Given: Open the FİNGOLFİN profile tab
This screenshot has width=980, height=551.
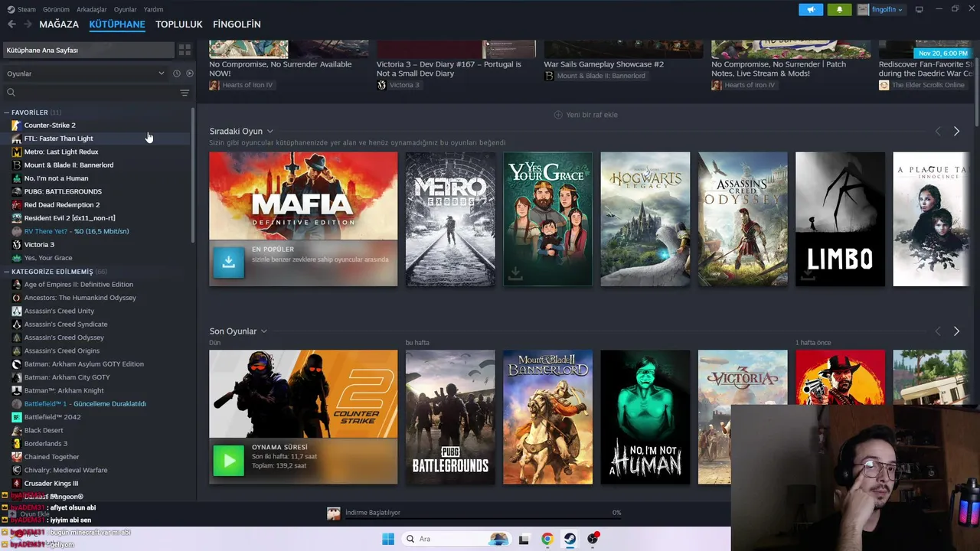Looking at the screenshot, I should pyautogui.click(x=237, y=24).
